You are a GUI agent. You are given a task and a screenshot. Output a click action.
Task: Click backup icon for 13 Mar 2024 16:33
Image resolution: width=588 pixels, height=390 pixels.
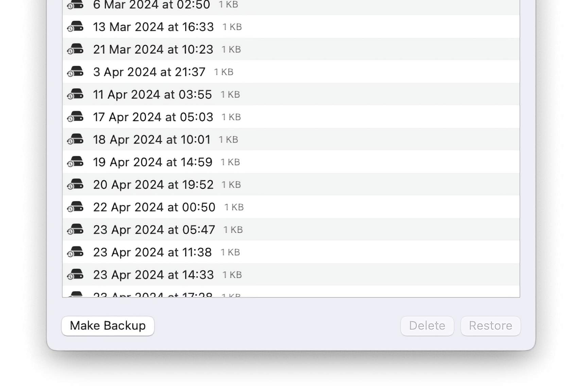(75, 26)
